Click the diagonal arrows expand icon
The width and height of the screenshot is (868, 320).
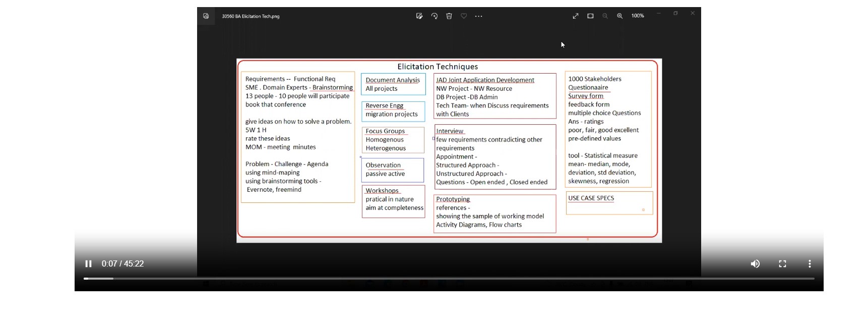tap(576, 16)
